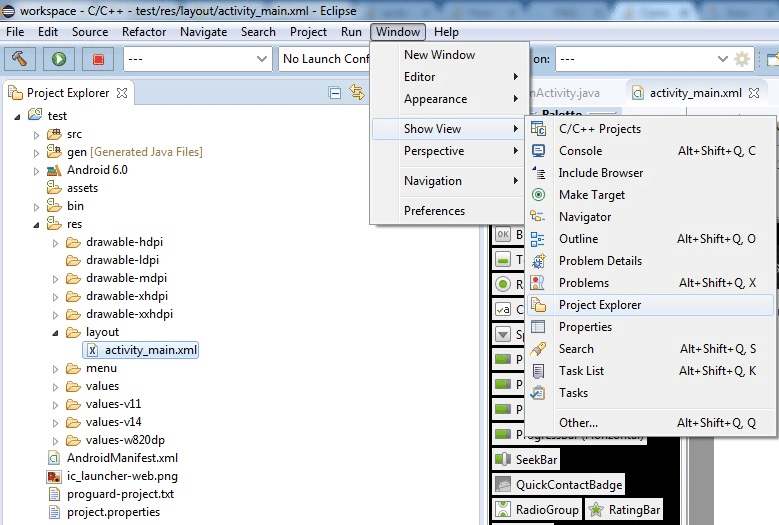Choose New Window from Window menu
779x525 pixels.
point(450,55)
